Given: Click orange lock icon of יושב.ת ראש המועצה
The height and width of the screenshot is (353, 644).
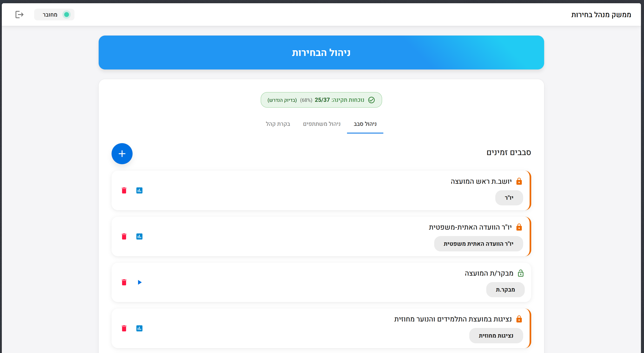Looking at the screenshot, I should [x=519, y=181].
